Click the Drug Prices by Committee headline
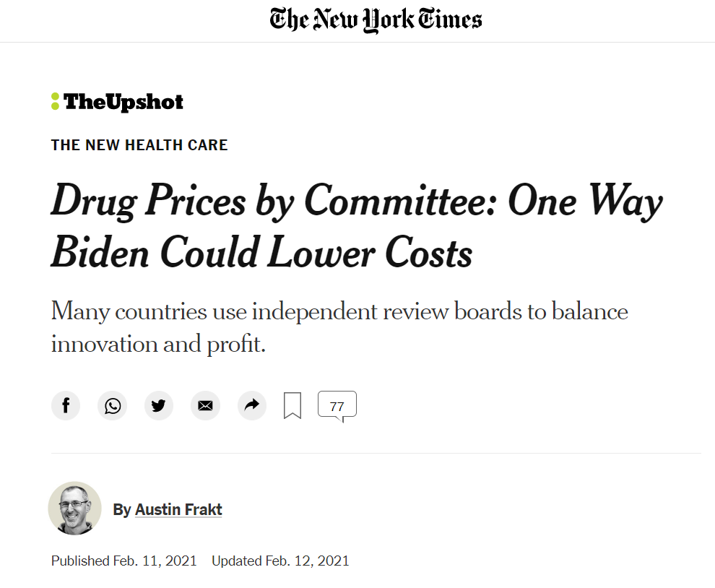The image size is (715, 588). [356, 228]
